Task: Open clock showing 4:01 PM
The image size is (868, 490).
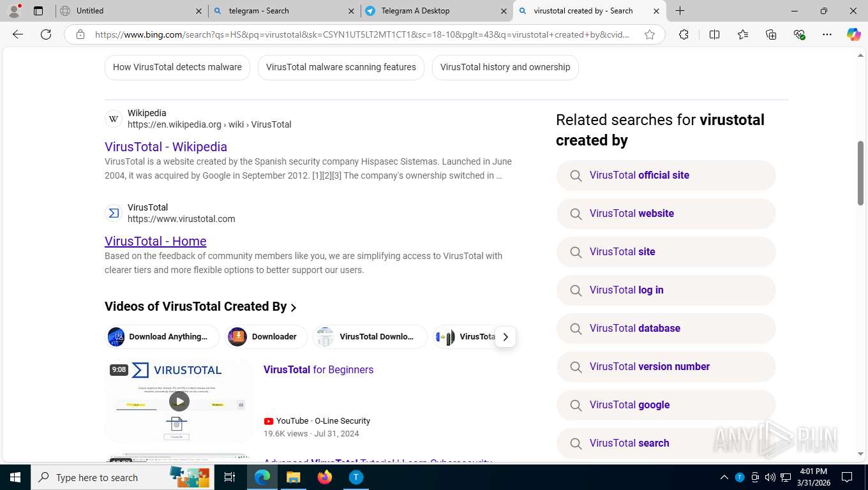Action: (813, 477)
